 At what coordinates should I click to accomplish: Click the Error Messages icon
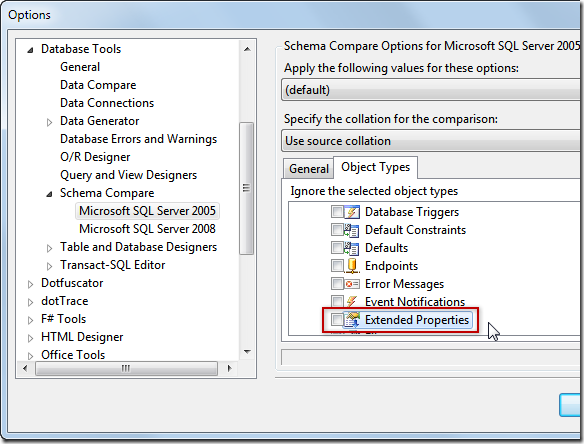coord(352,284)
